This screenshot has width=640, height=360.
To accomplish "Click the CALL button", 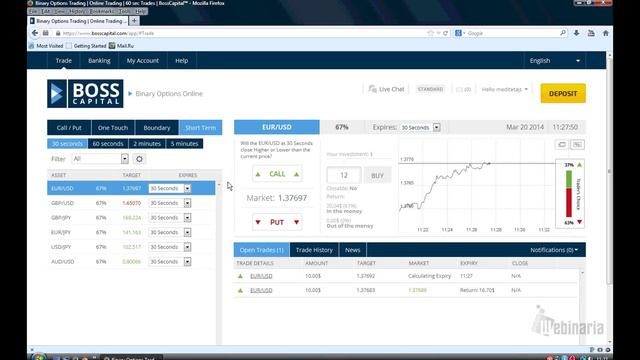I will point(277,174).
